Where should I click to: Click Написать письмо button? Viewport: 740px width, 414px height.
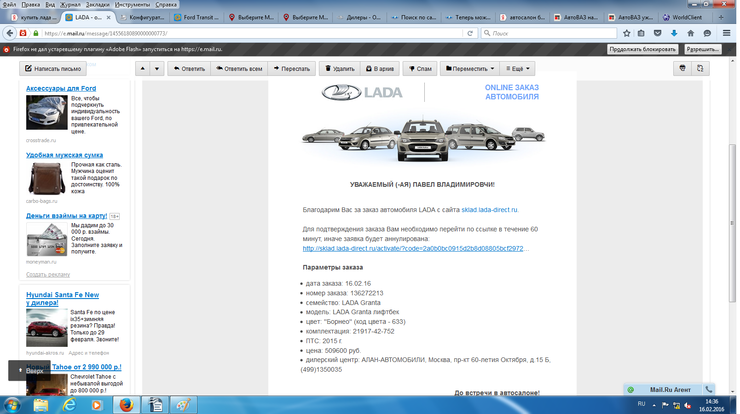click(53, 68)
